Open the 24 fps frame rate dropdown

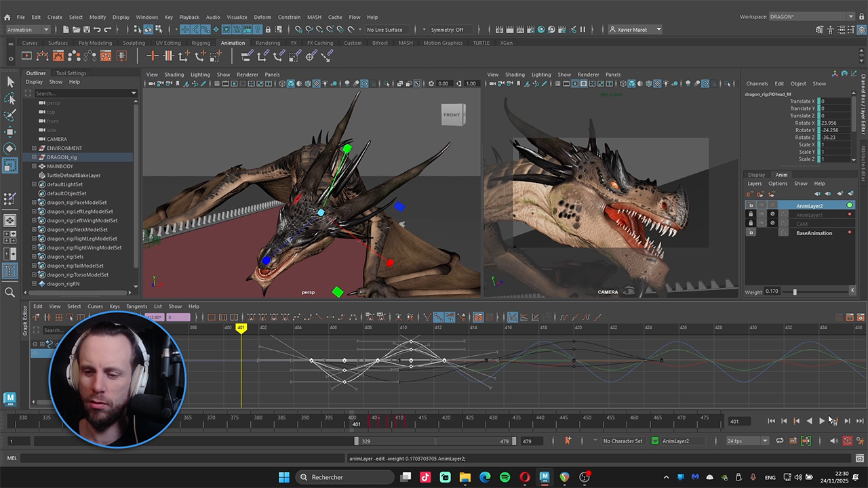[x=747, y=441]
